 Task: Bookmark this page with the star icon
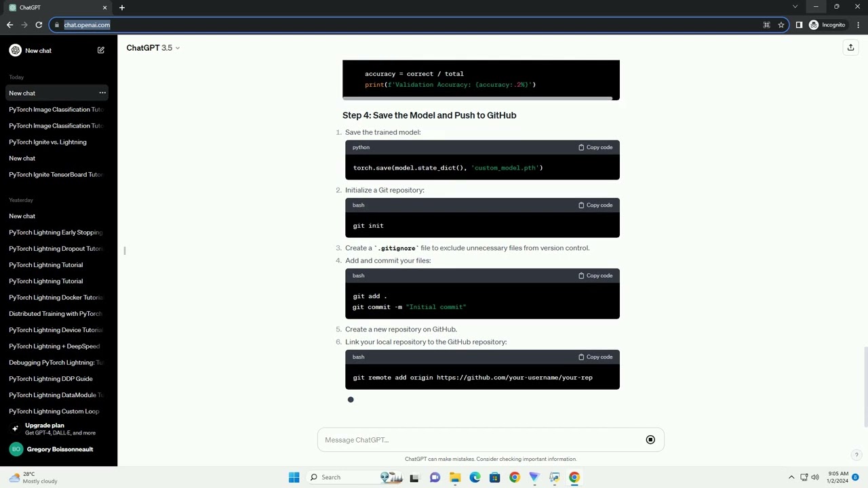781,25
